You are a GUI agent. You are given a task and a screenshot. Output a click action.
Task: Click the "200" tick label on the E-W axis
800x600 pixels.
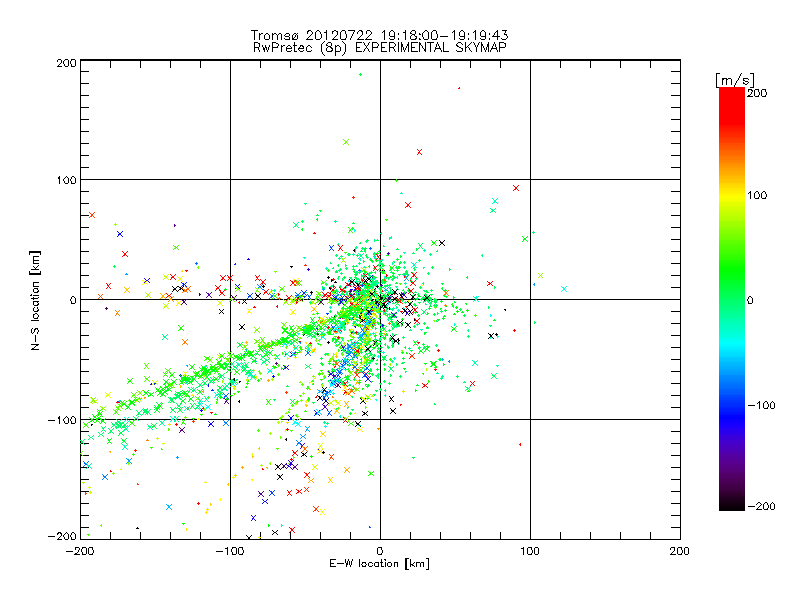point(680,551)
